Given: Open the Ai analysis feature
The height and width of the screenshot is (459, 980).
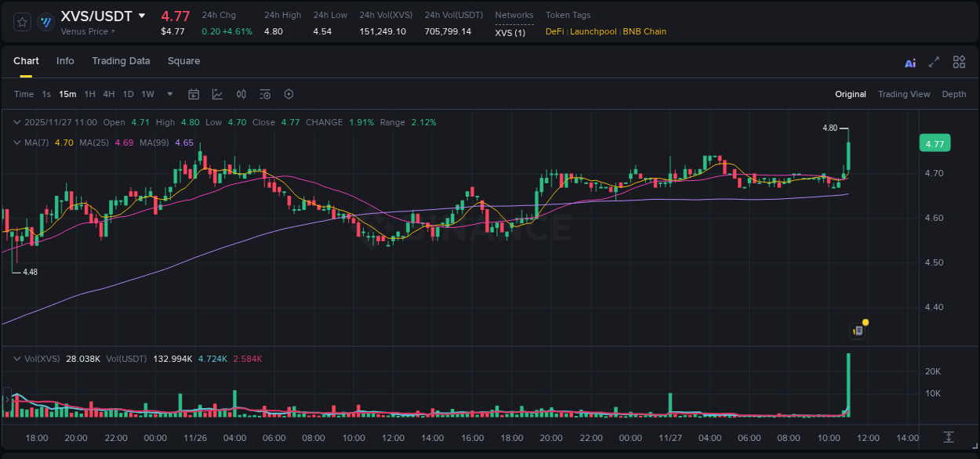Looking at the screenshot, I should click(x=909, y=61).
